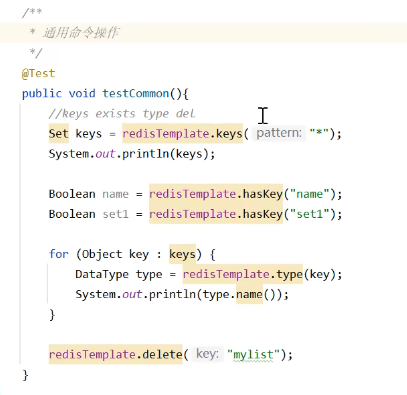Click the 'void' keyword

82,93
